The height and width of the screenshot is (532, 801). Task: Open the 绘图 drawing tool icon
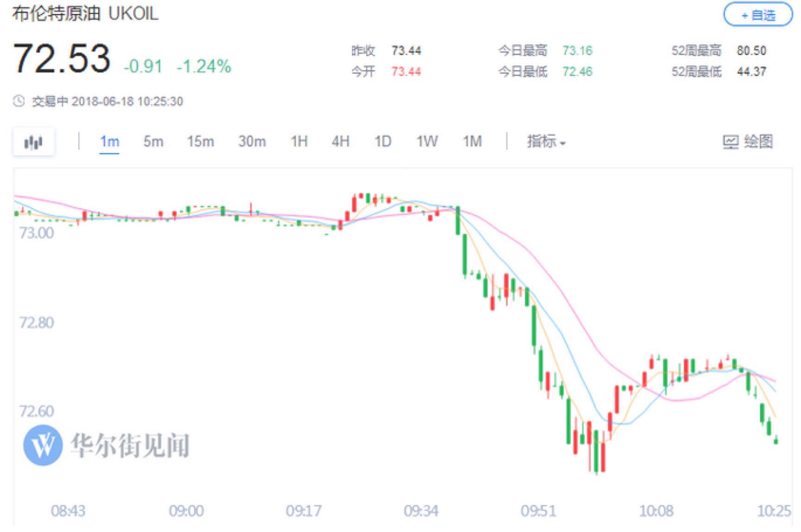[731, 142]
